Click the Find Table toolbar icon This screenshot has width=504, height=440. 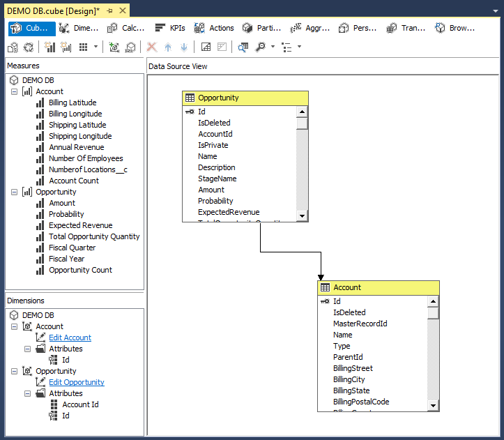[x=243, y=47]
